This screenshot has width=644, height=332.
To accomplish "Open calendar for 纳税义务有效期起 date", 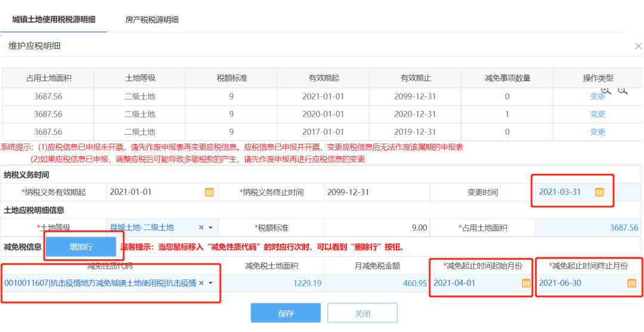I will tap(209, 192).
